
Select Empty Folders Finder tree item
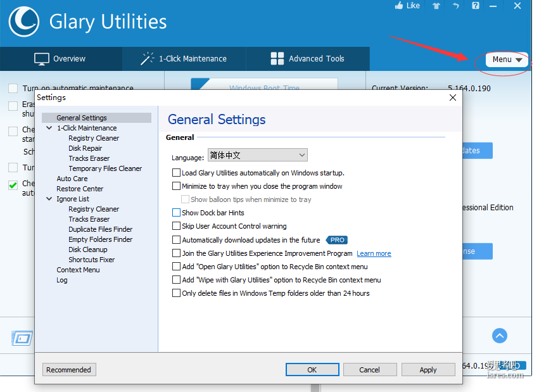tap(100, 239)
